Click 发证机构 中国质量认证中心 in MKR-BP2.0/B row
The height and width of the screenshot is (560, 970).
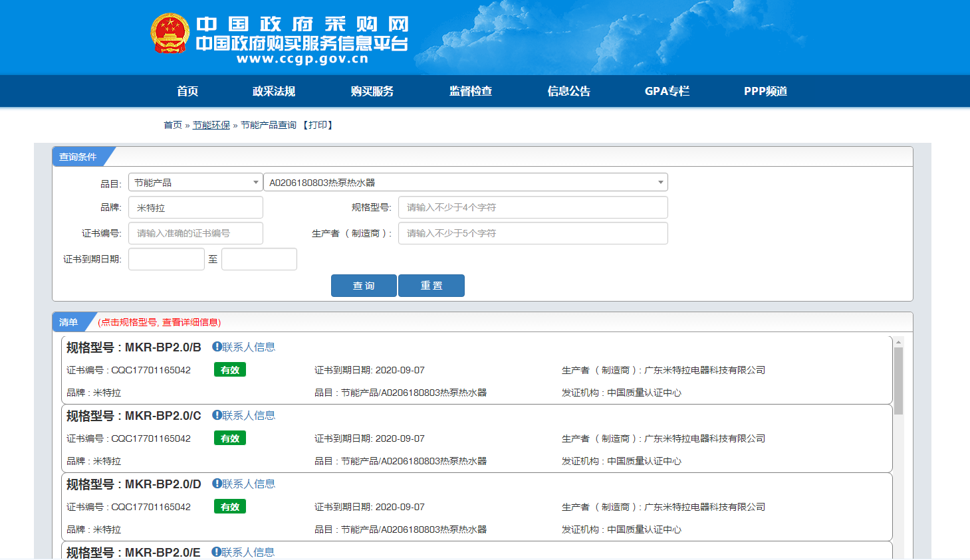pos(622,393)
